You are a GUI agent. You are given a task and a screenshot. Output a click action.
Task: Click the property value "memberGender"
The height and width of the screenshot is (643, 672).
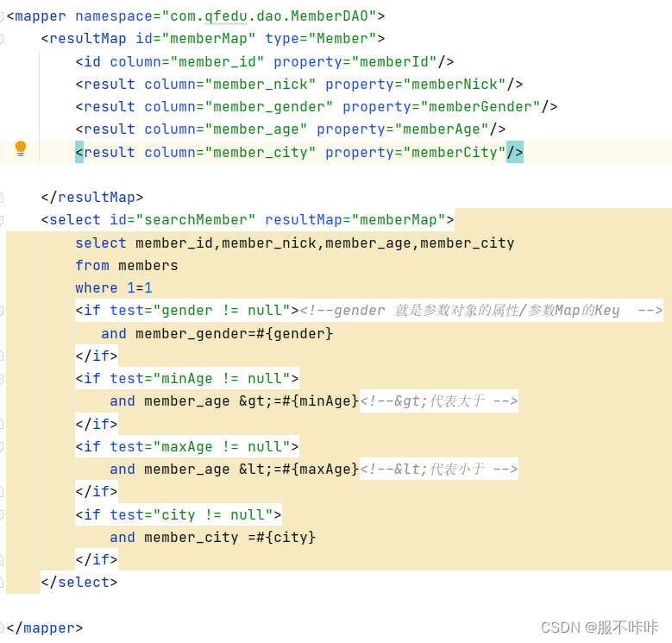tap(480, 106)
